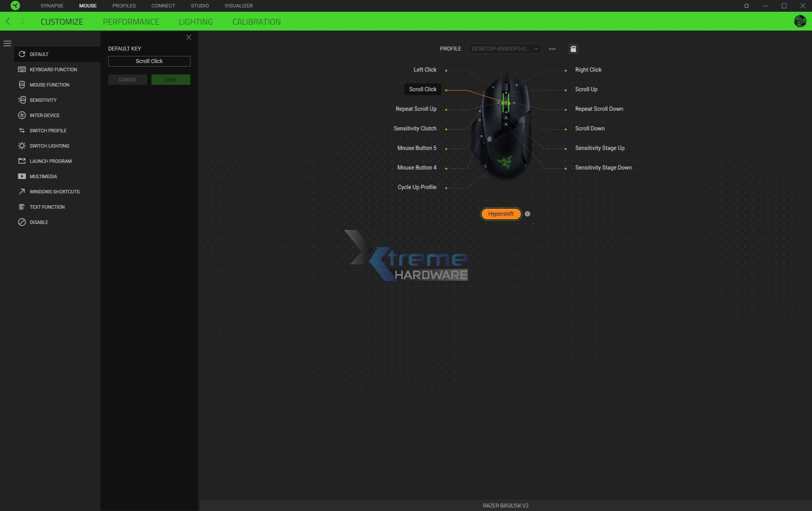The image size is (812, 511).
Task: Open the Profiles menu
Action: point(123,5)
